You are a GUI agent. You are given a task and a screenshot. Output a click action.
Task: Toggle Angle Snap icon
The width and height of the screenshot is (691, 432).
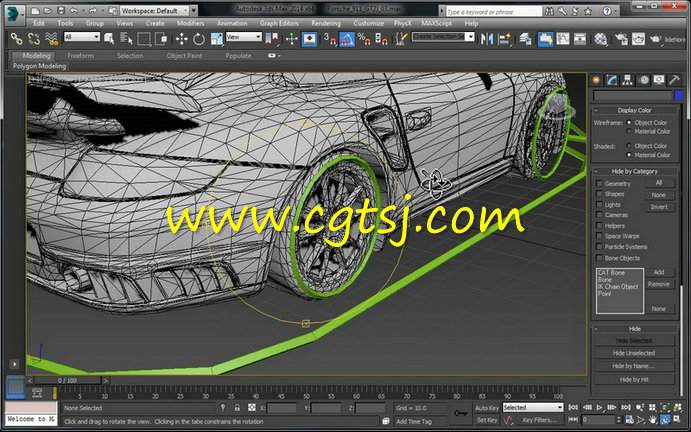pos(347,39)
